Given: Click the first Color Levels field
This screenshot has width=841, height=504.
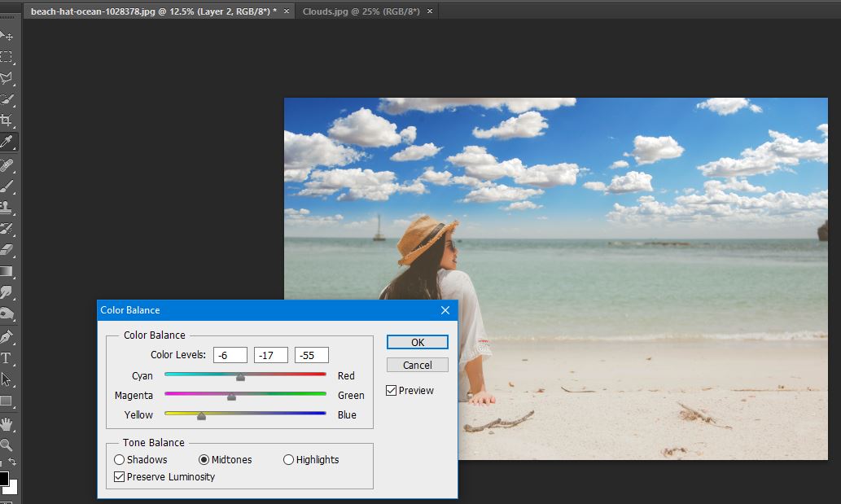Looking at the screenshot, I should coord(230,355).
